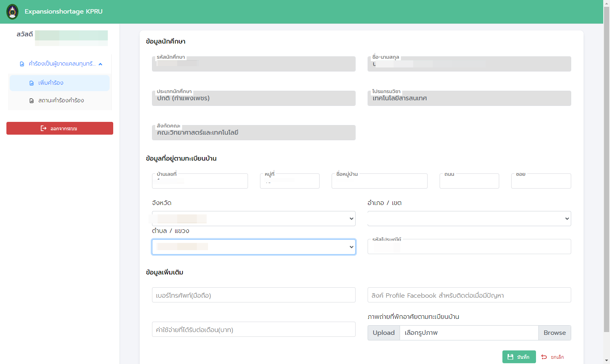Cancel the form with ยกเลิก

tap(552, 357)
